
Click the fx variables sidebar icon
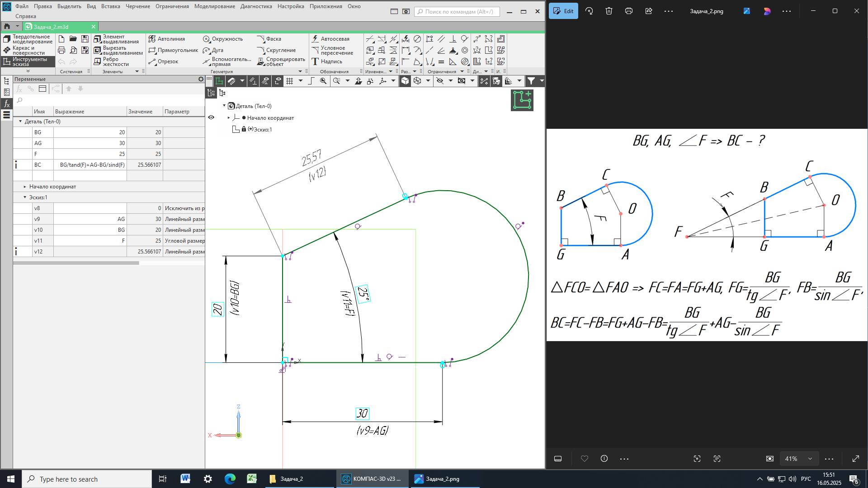click(6, 104)
